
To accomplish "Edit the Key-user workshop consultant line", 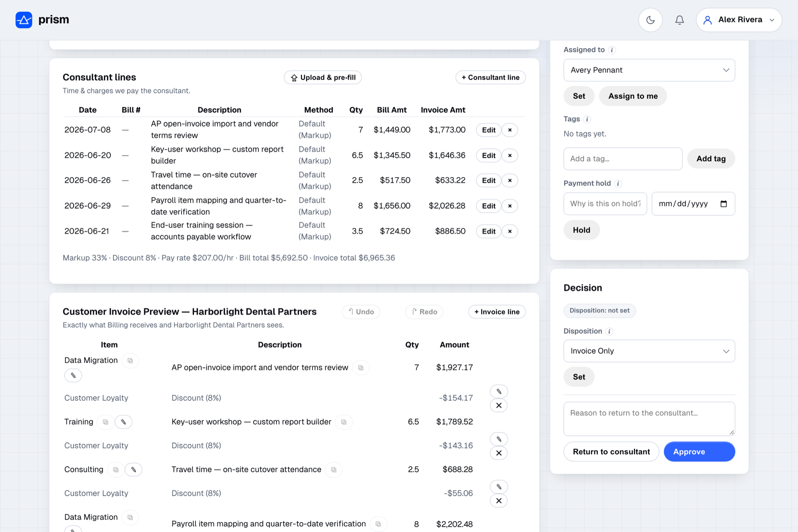I will point(488,156).
